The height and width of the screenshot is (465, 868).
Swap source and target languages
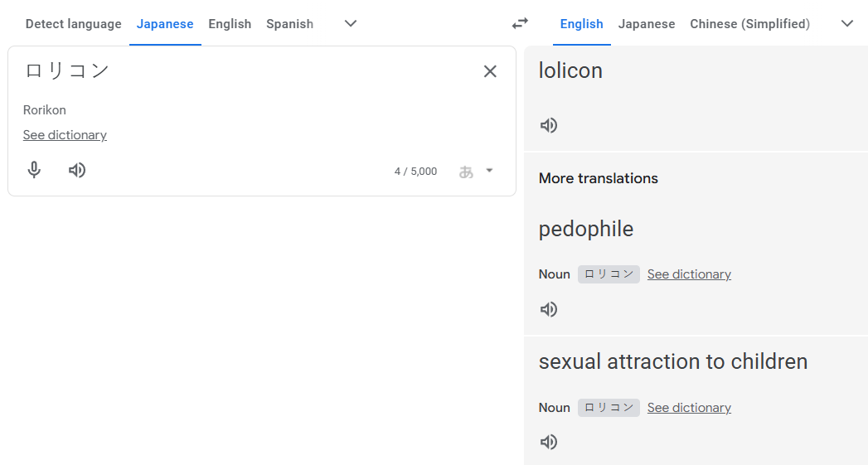tap(520, 24)
